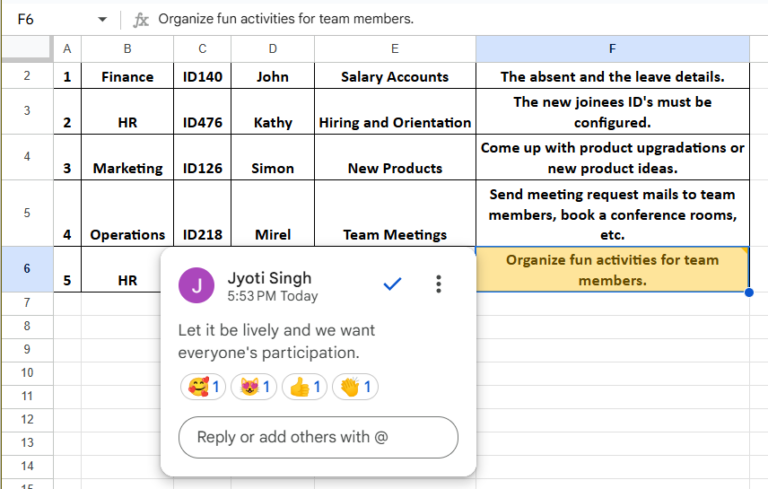Open the comment's three-dot options menu

click(438, 284)
